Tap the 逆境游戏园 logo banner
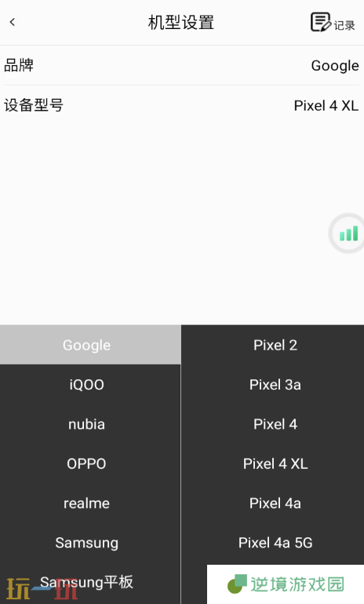Image resolution: width=364 pixels, height=604 pixels. pos(286,584)
